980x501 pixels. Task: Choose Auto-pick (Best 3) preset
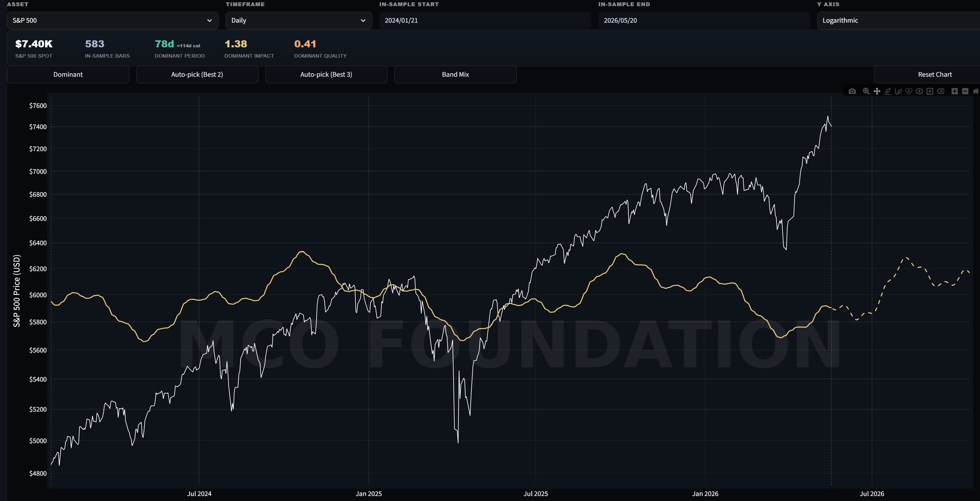click(x=326, y=74)
